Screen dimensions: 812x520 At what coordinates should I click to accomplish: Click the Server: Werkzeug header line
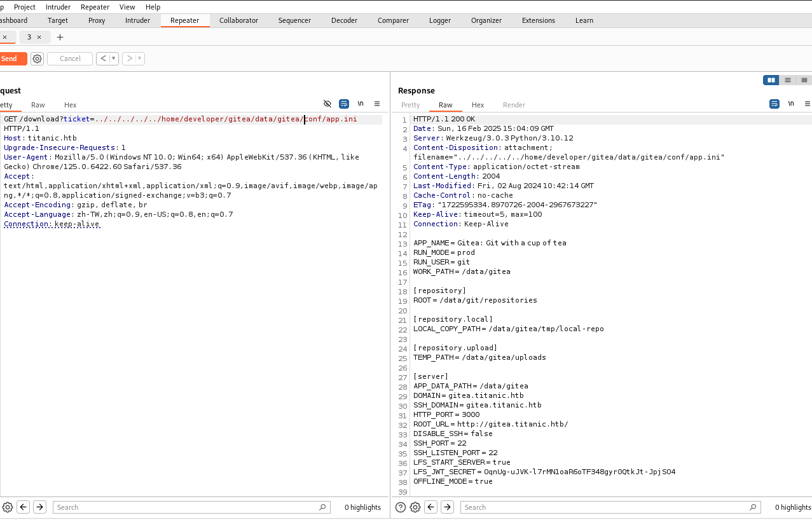pyautogui.click(x=493, y=138)
